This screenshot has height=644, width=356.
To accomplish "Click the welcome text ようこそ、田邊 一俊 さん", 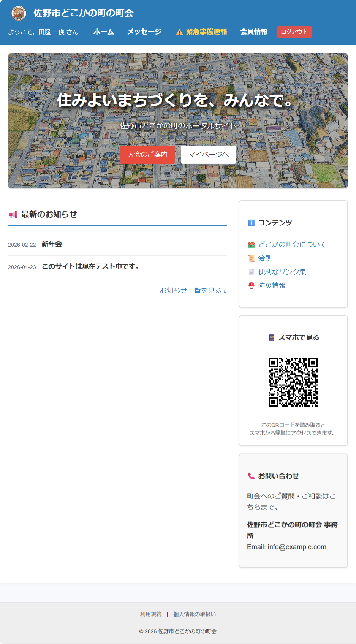I will click(x=43, y=32).
